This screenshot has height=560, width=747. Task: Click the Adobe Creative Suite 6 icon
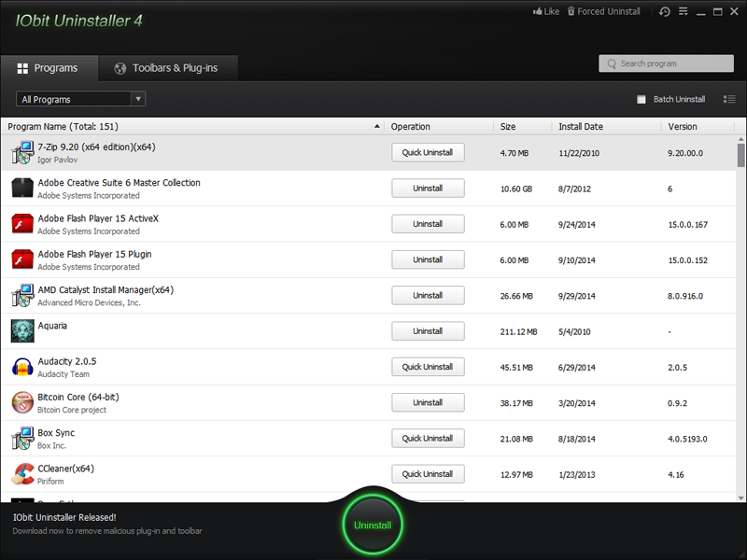click(22, 189)
